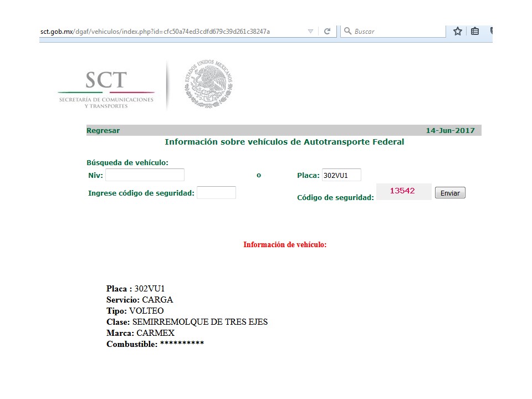Expand the address bar history dropdown arrow
The height and width of the screenshot is (399, 532).
click(x=310, y=32)
